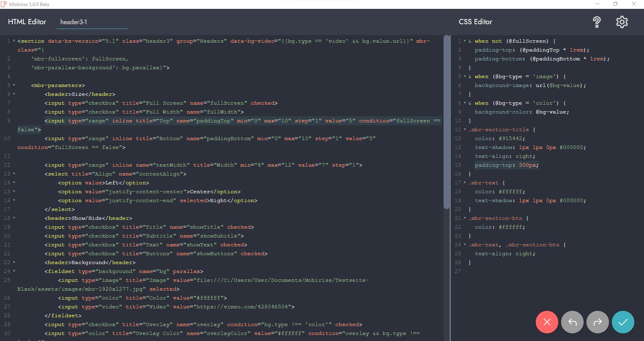
Task: Fold the .mbr-text rule at CSS line 17
Action: [x=465, y=183]
